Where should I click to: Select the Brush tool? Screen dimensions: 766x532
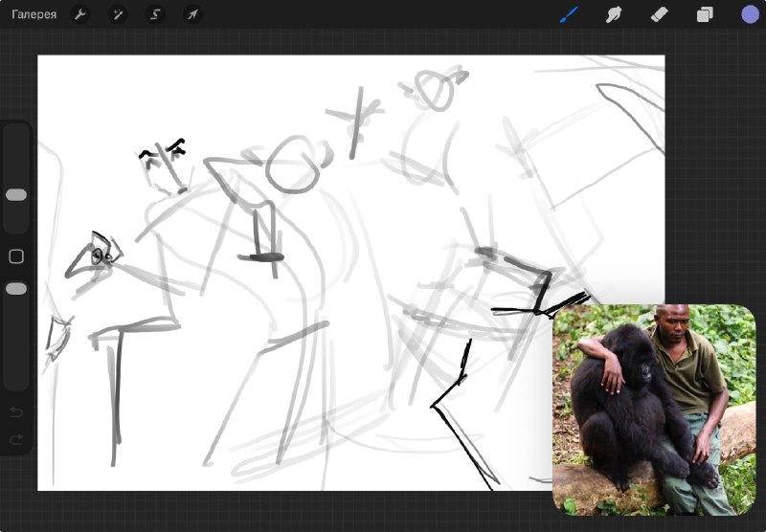pyautogui.click(x=569, y=14)
